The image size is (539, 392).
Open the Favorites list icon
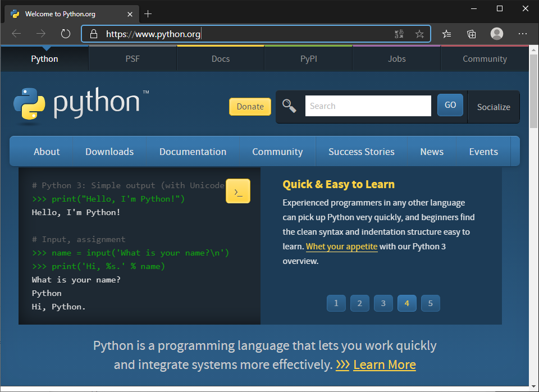[446, 34]
